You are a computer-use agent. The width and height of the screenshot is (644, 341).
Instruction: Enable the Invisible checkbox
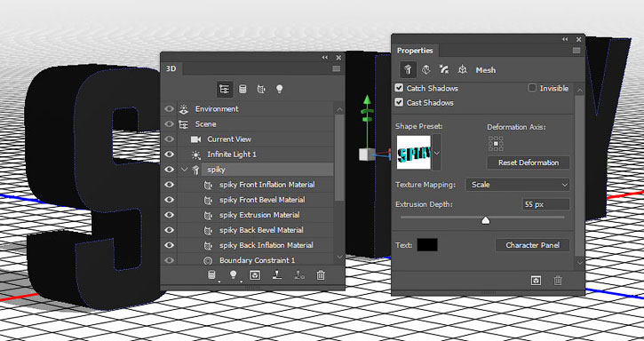(532, 88)
